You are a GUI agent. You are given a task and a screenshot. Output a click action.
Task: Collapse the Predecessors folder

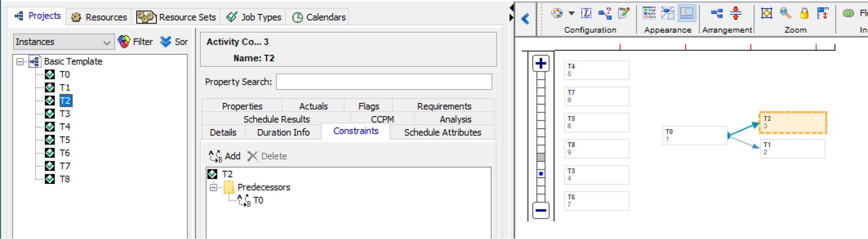(213, 187)
